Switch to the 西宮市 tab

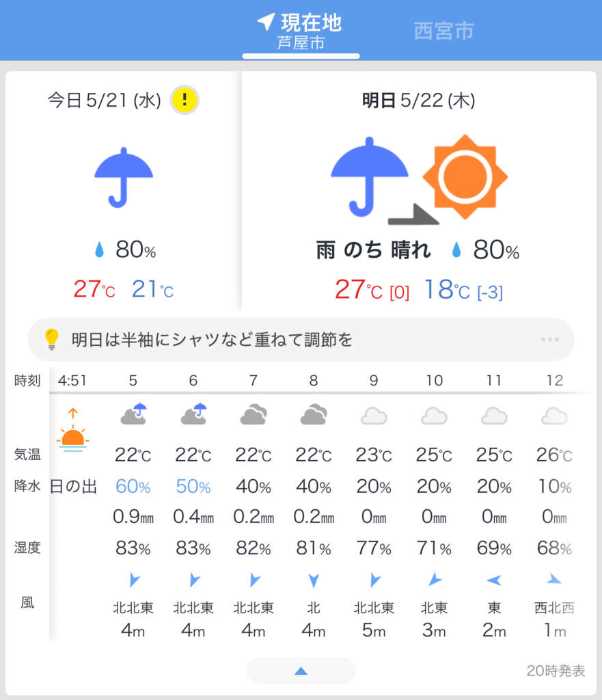pyautogui.click(x=443, y=31)
